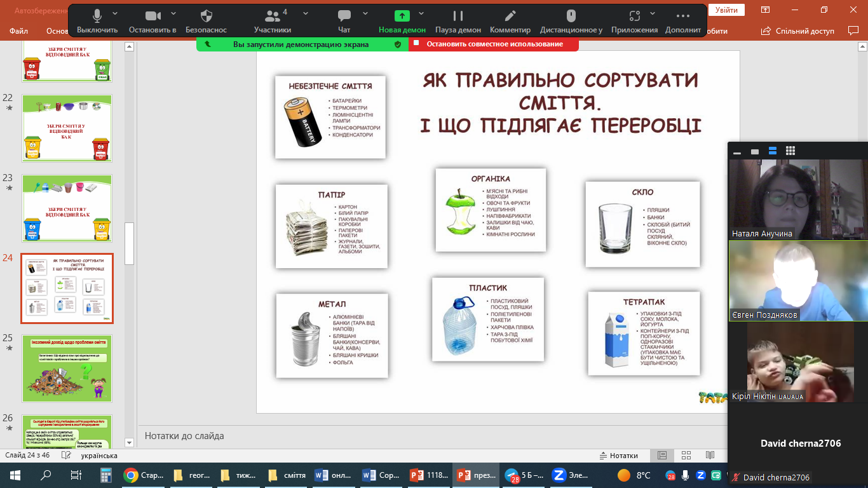The image size is (868, 488).
Task: Switch to Reading view icon
Action: click(x=710, y=456)
